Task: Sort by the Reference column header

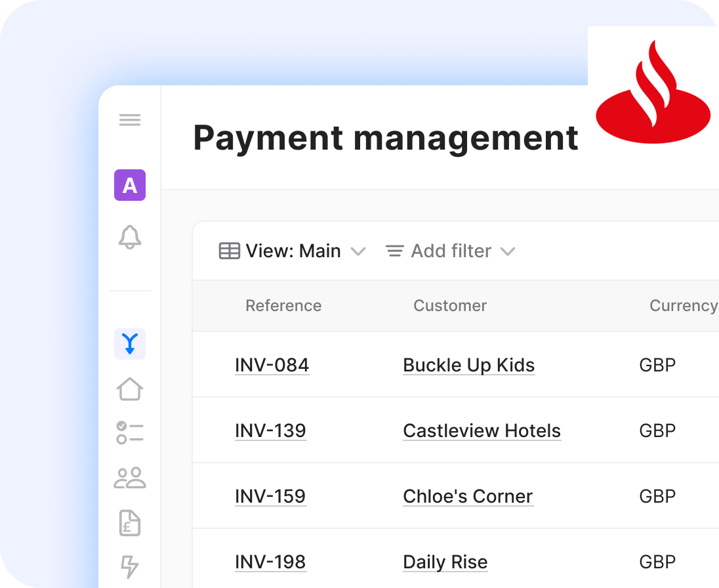Action: point(283,306)
